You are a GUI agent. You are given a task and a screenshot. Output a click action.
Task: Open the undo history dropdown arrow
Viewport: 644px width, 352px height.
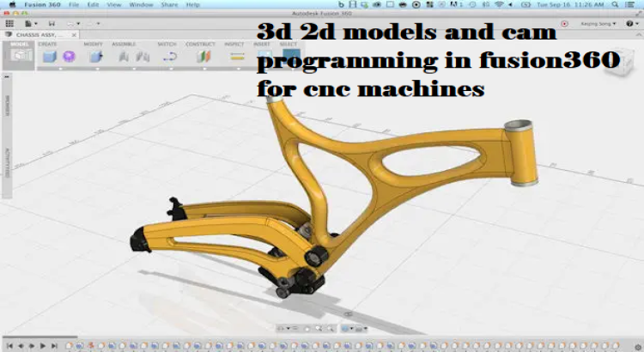[78, 24]
